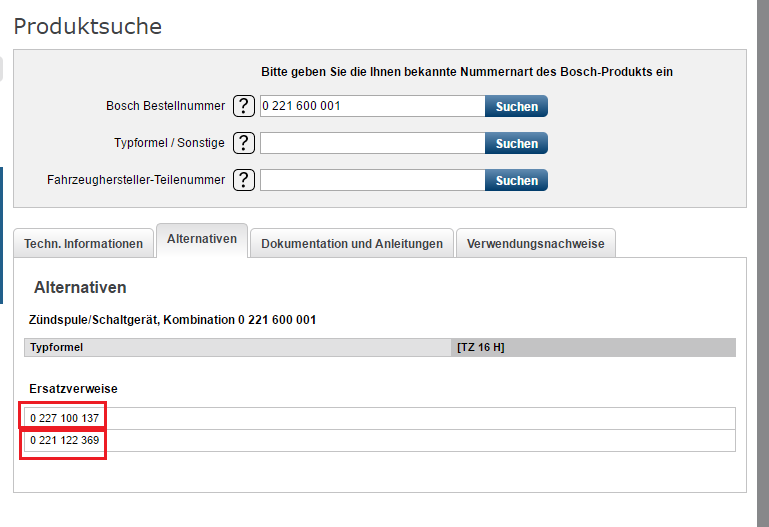Click the Produktsuche page heading

coord(87,26)
